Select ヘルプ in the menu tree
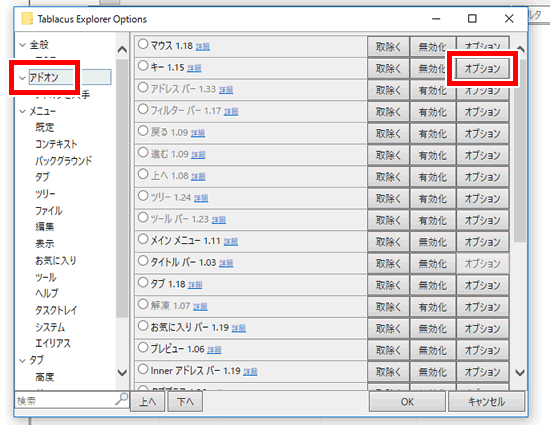 [47, 294]
